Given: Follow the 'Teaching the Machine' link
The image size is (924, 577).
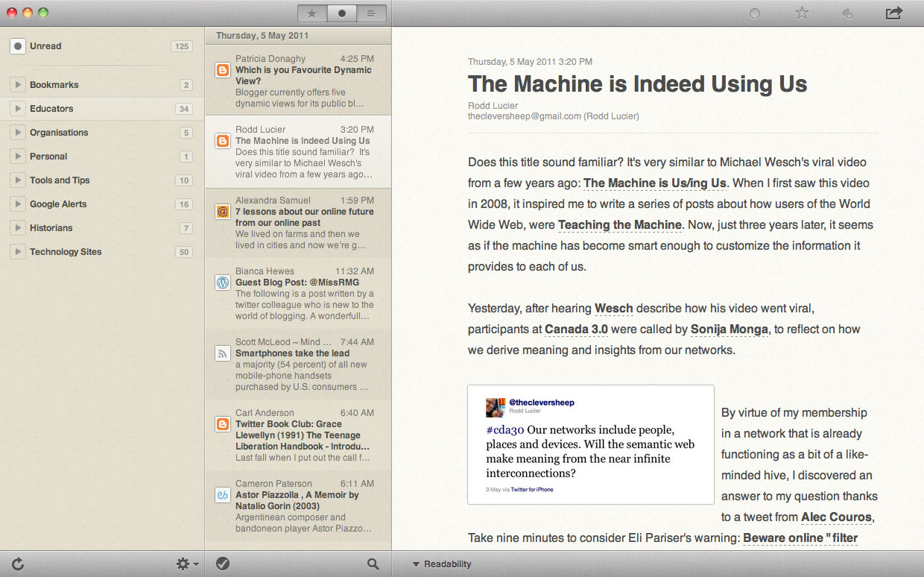Looking at the screenshot, I should 620,225.
